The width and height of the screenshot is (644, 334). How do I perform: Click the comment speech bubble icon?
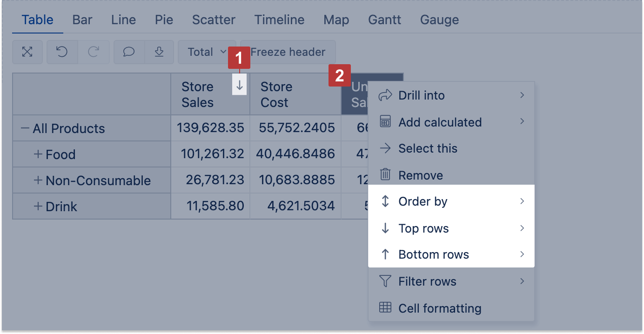point(129,52)
